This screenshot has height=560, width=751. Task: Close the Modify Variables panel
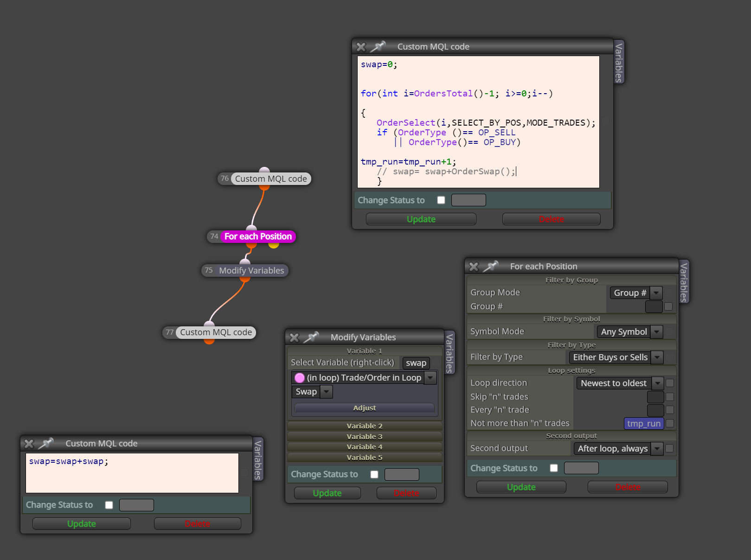294,337
